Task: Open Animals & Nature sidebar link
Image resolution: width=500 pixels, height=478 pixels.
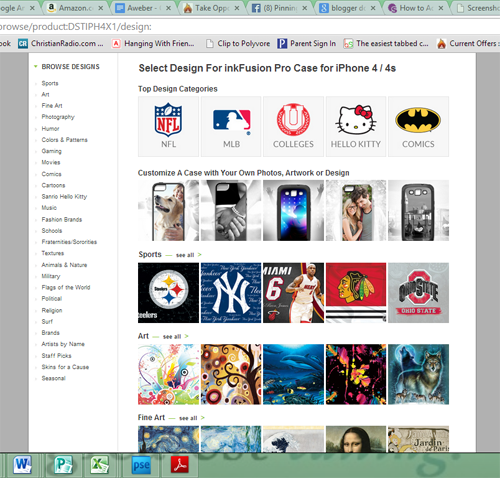Action: 64,265
